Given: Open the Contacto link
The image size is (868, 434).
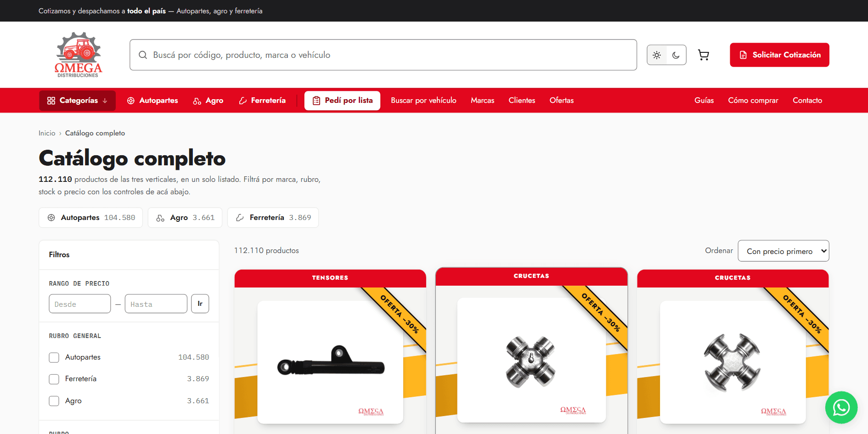Looking at the screenshot, I should click(807, 100).
